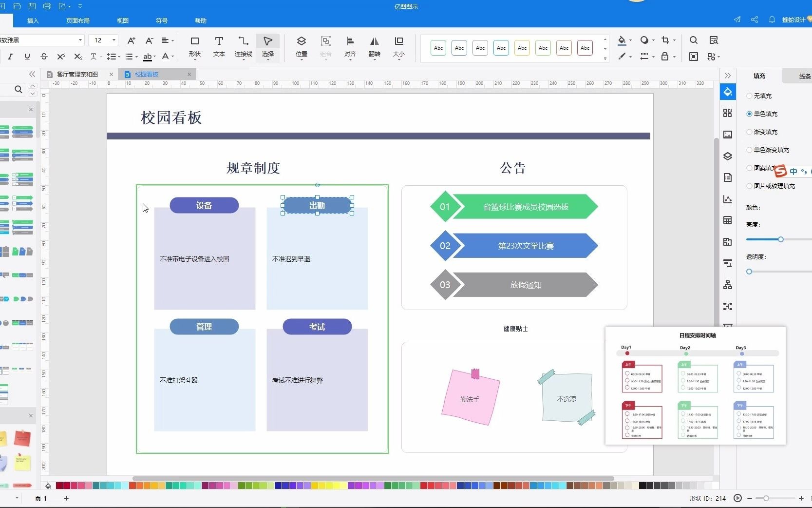Open the fill bucket panel in right sidebar
Screen dimensions: 812x508
[727, 91]
